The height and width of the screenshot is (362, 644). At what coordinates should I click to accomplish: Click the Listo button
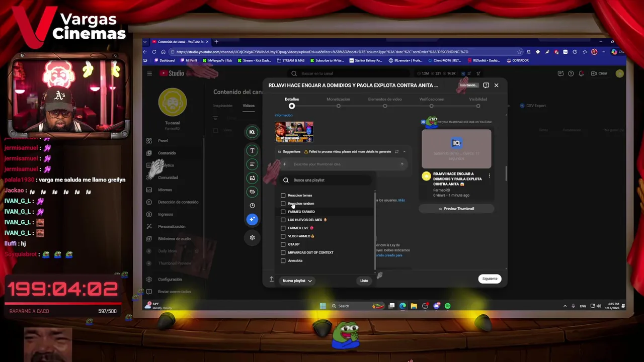[364, 281]
